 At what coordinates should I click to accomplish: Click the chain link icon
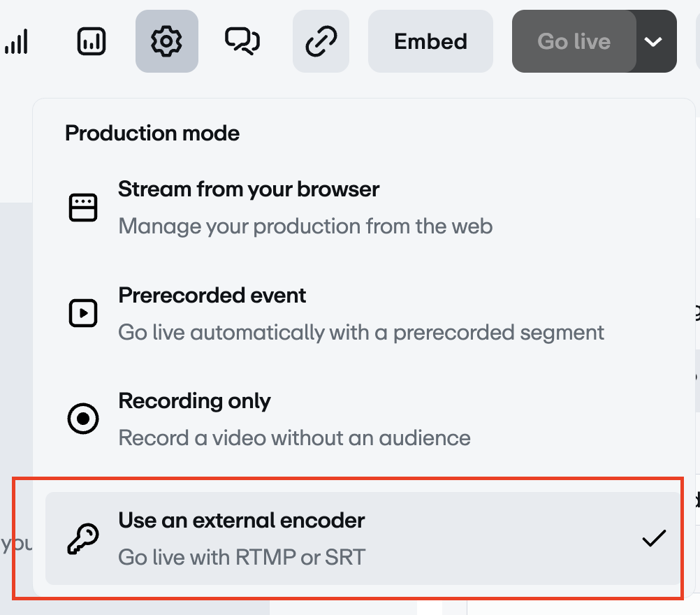pyautogui.click(x=321, y=42)
